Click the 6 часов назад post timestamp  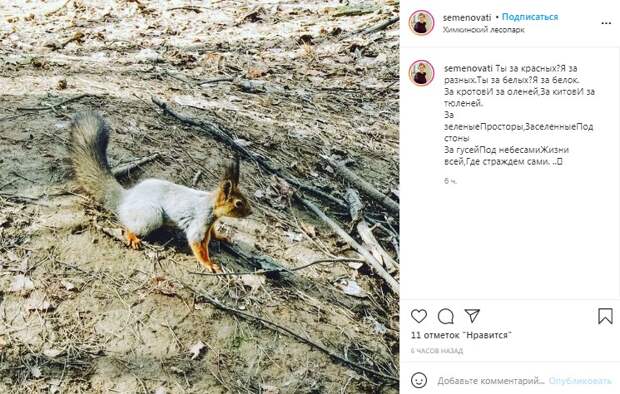coord(437,350)
